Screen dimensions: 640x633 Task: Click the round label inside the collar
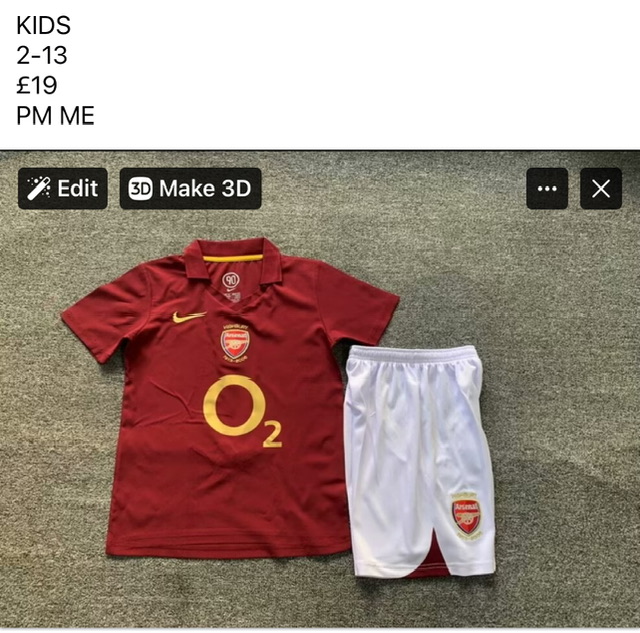pyautogui.click(x=231, y=281)
